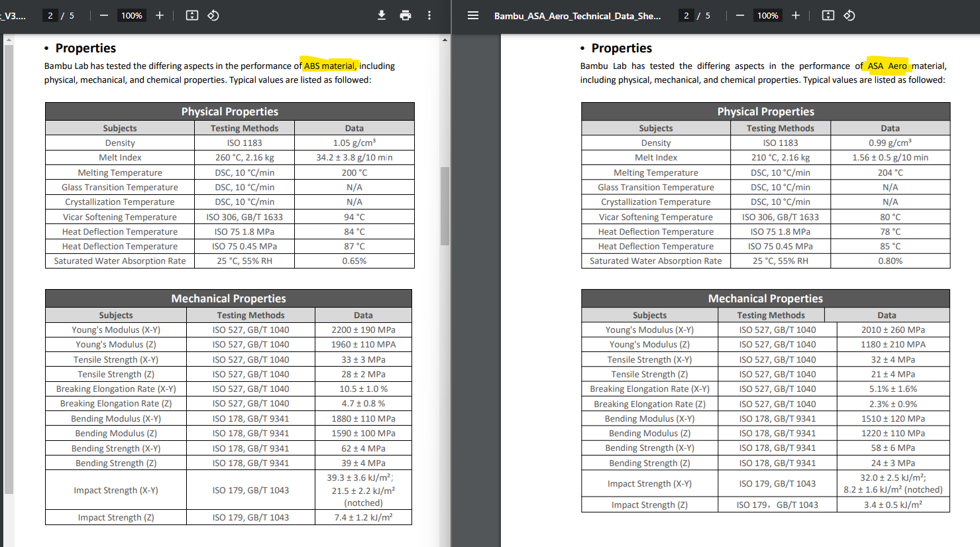
Task: Click ASA Vicat softening value 80 °C
Action: point(890,217)
